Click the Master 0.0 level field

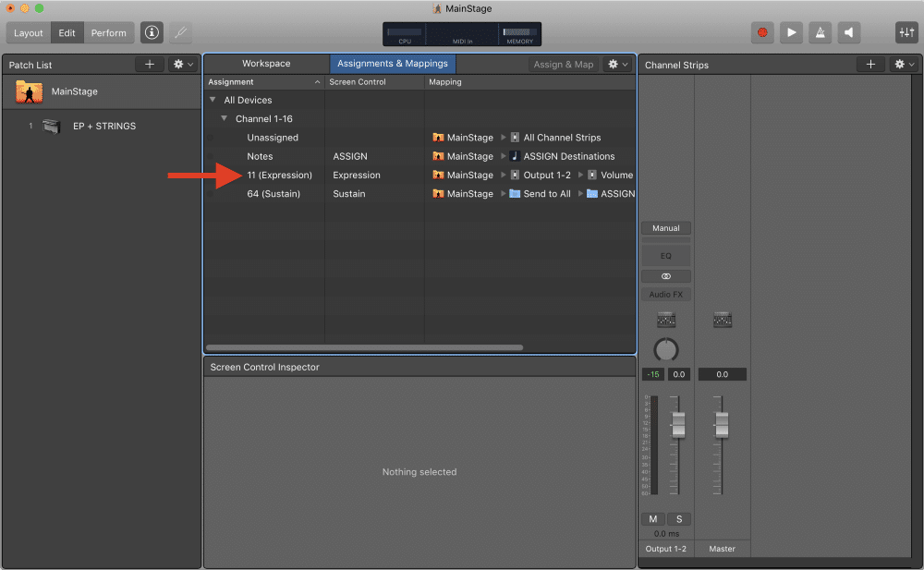point(722,374)
